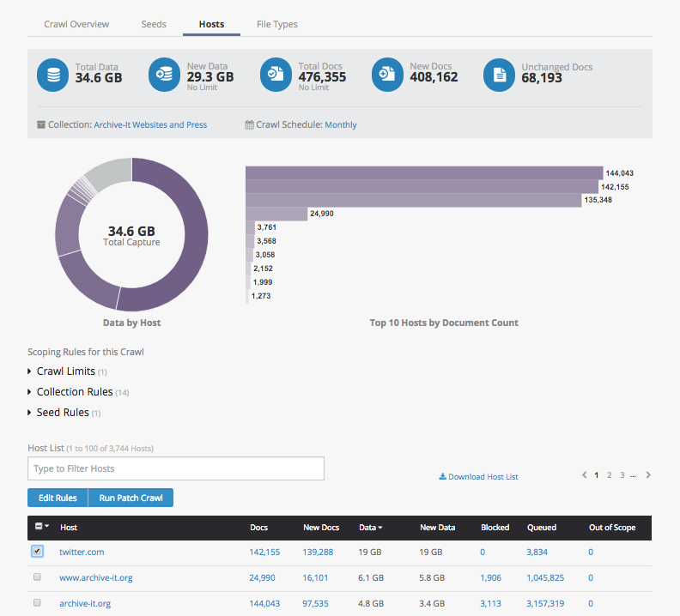
Task: Click the Type to Filter Hosts field
Action: (176, 468)
